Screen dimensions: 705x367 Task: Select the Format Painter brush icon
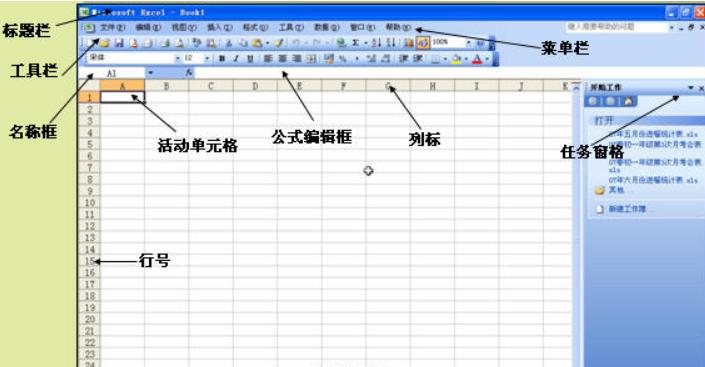[279, 43]
